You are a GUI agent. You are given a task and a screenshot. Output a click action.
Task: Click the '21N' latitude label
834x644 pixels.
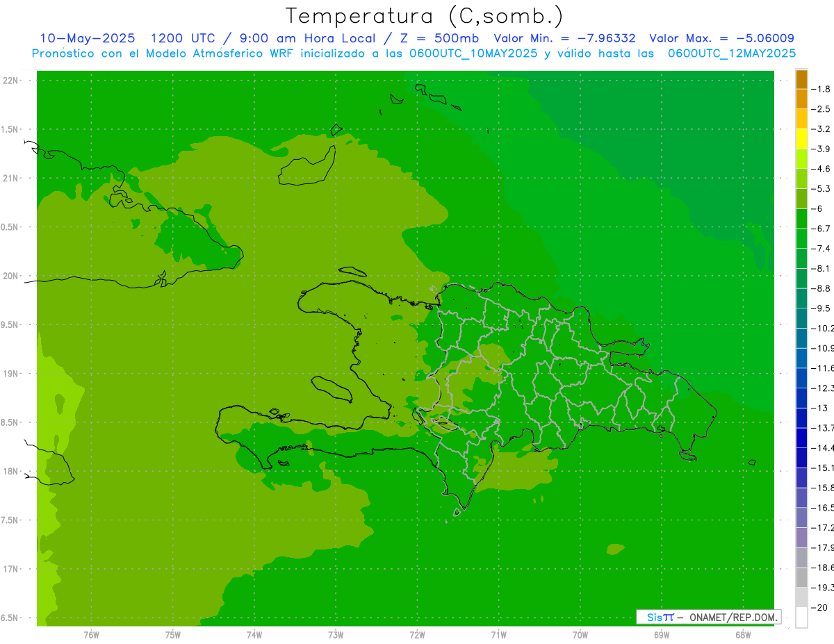10,179
